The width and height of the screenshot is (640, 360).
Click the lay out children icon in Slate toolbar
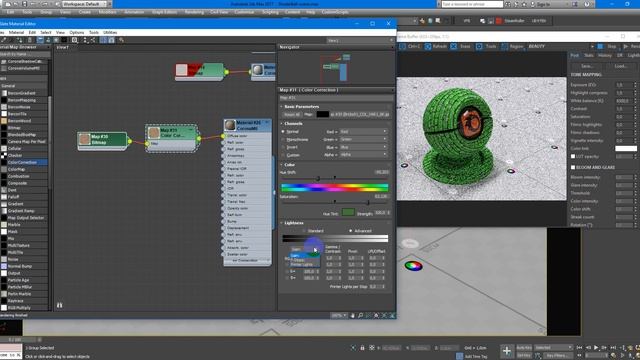point(93,40)
